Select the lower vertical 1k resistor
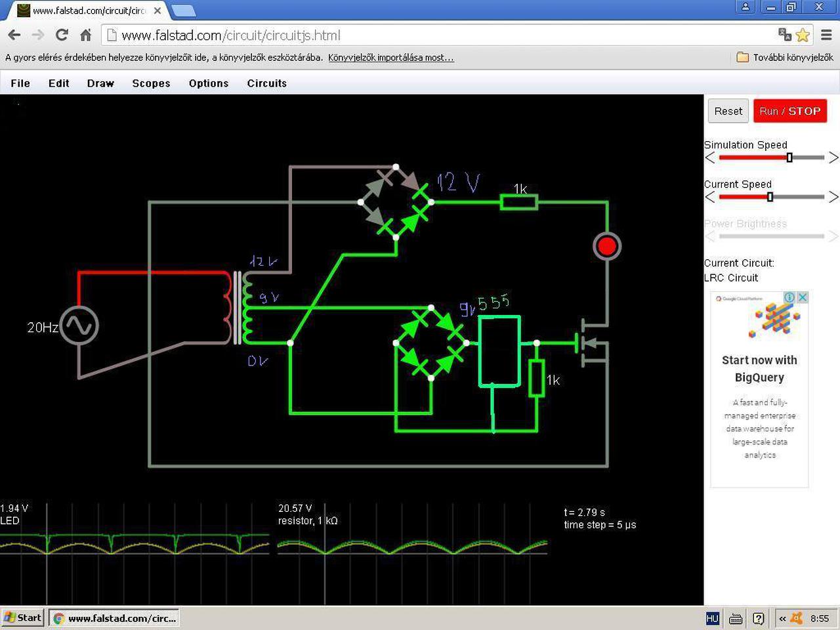The height and width of the screenshot is (630, 840). (x=537, y=378)
